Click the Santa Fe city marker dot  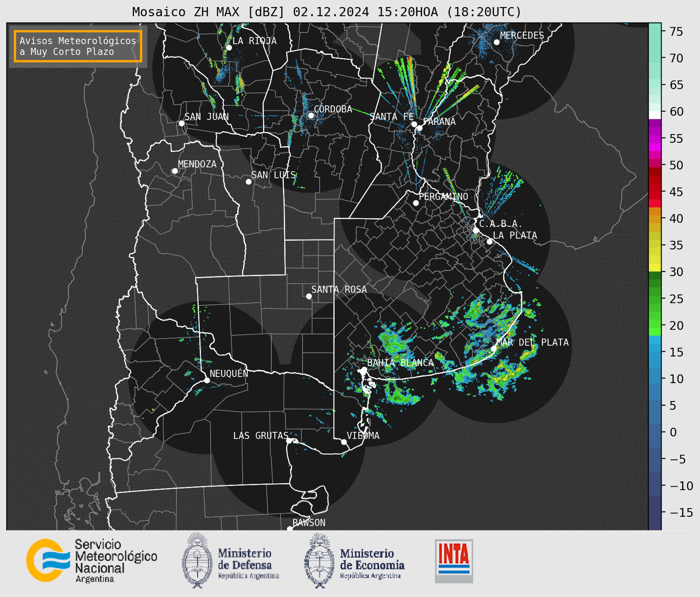tap(414, 124)
